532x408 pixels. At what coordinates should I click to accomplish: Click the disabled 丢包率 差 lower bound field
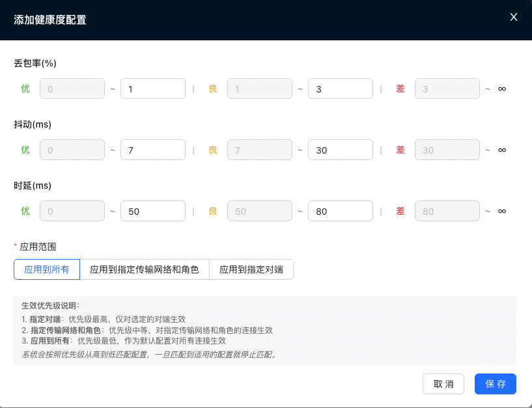click(447, 88)
